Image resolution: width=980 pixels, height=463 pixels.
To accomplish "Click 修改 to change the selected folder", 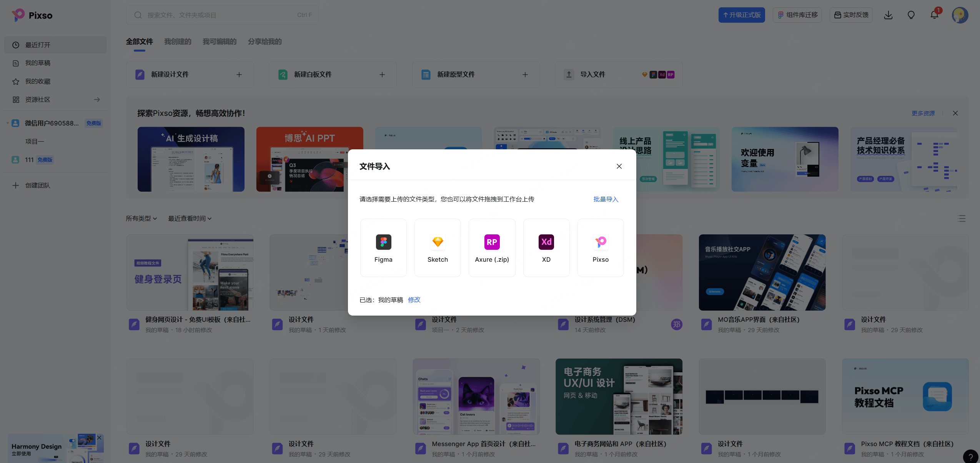I will pos(414,300).
